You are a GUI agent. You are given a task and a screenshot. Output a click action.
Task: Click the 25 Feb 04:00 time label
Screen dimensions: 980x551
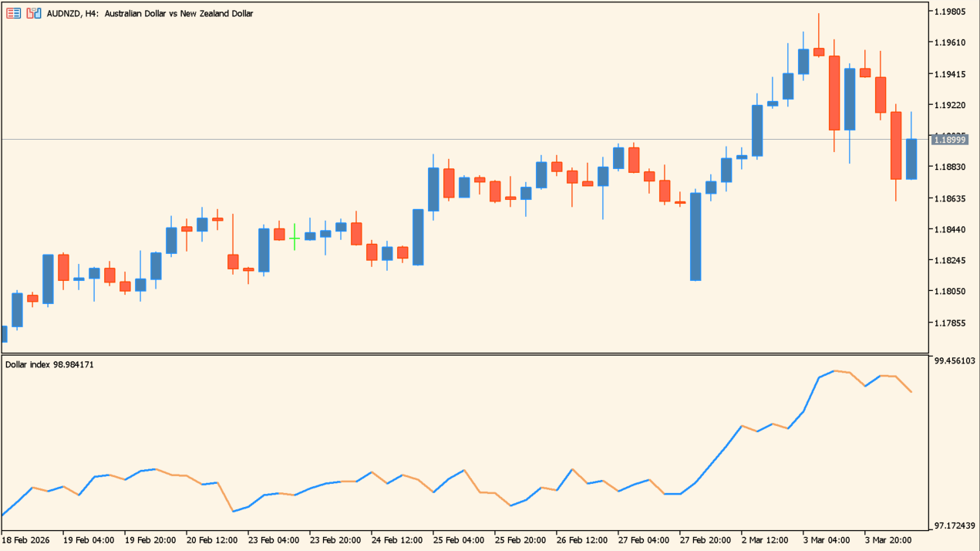(x=458, y=540)
